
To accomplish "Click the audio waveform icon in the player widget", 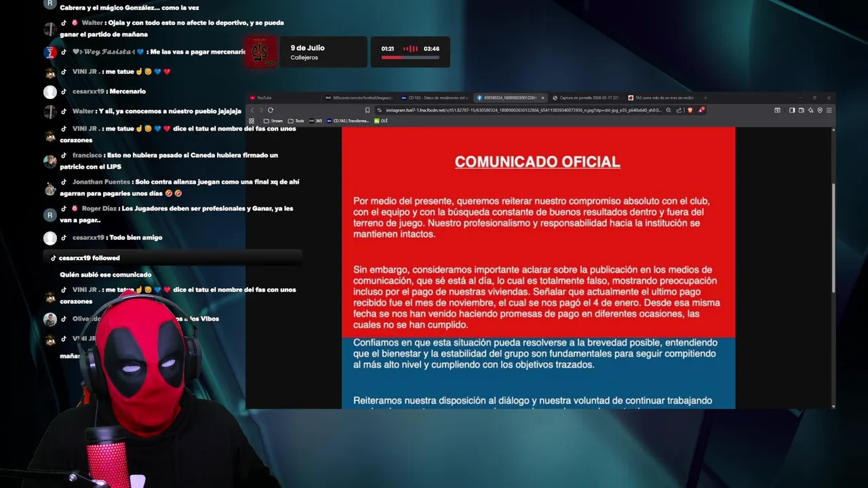I will point(410,49).
